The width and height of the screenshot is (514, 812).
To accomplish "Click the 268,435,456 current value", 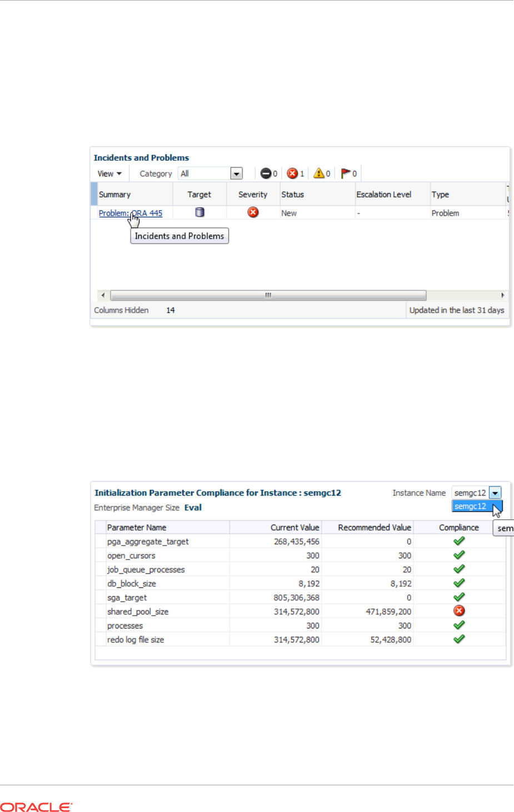I will [296, 541].
